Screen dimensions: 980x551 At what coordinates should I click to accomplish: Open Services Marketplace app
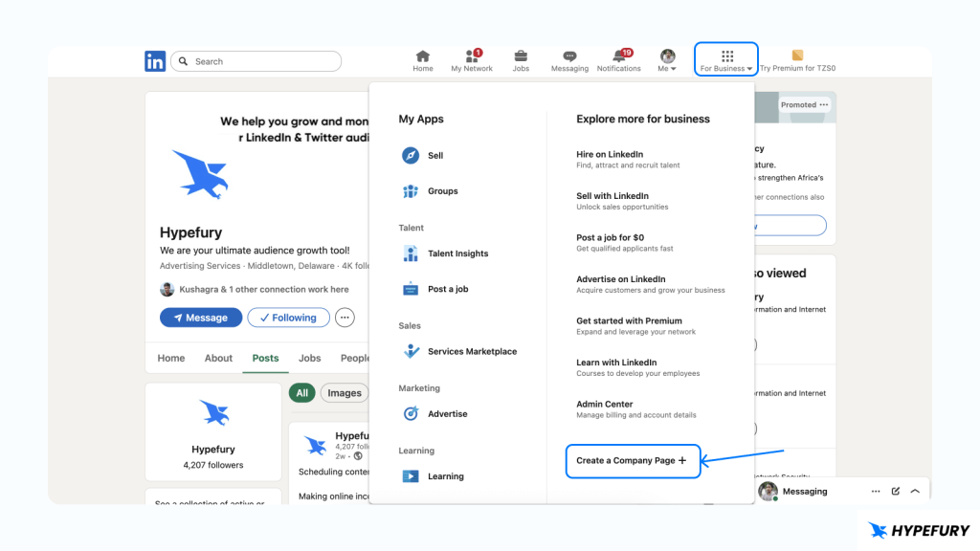[412, 351]
